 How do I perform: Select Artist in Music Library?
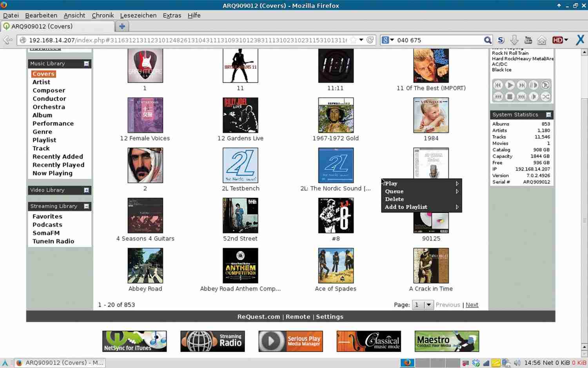click(x=42, y=82)
